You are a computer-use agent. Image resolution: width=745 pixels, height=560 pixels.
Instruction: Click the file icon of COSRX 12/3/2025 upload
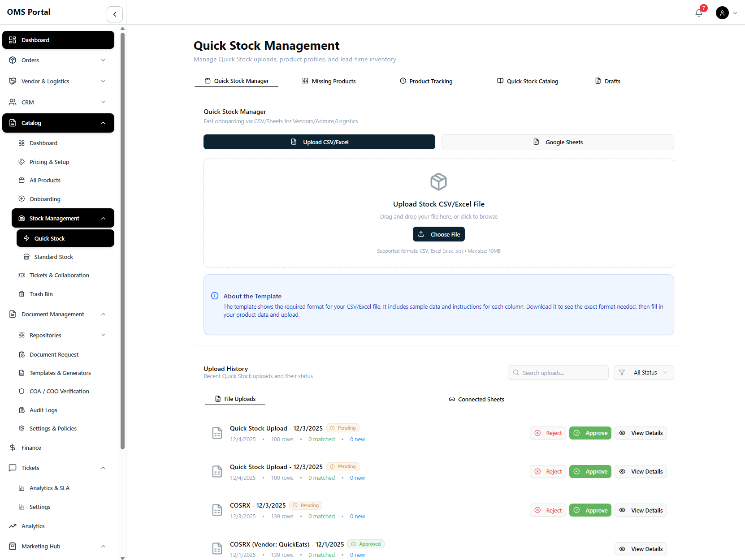[217, 510]
